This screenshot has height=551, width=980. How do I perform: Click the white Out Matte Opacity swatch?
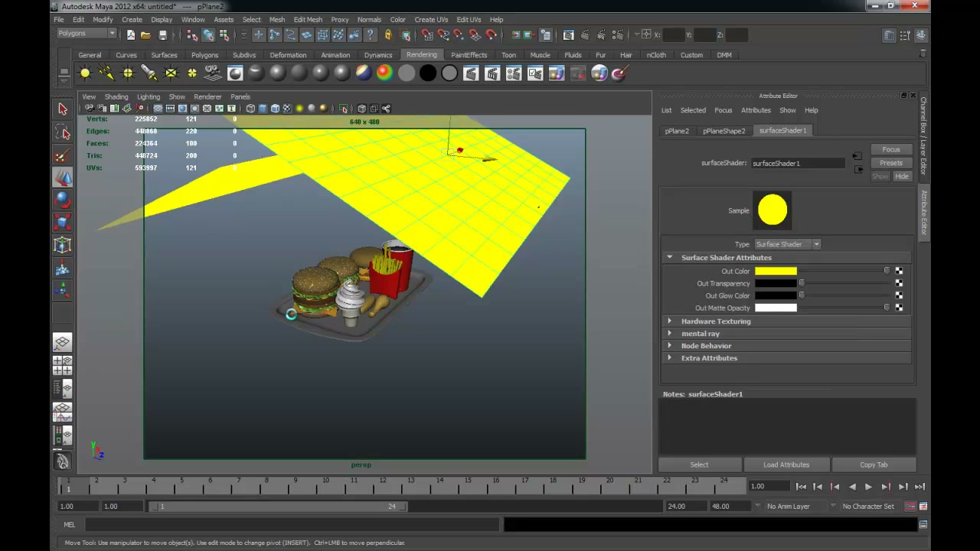(776, 308)
